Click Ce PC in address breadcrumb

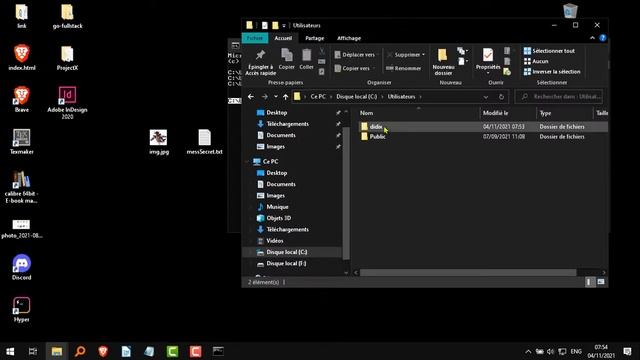[318, 97]
